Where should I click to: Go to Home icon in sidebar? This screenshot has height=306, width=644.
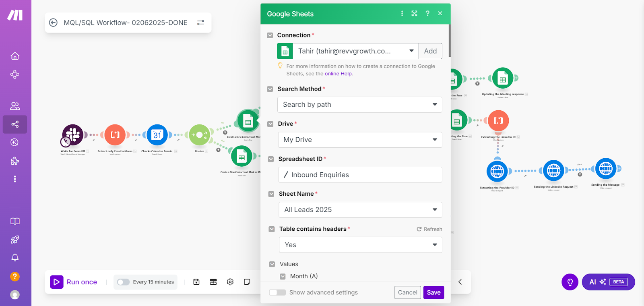tap(15, 56)
